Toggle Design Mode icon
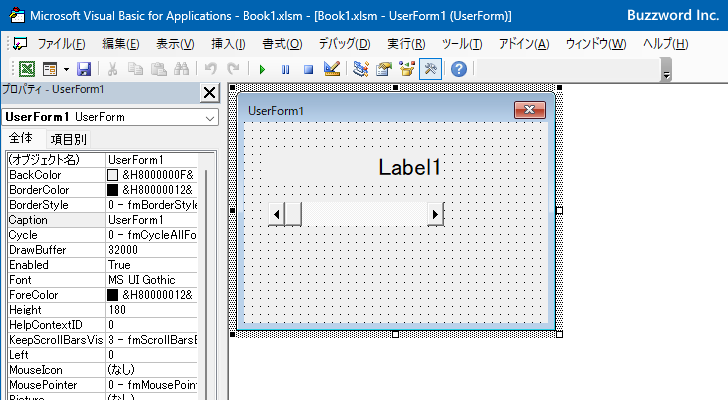728x400 pixels. pyautogui.click(x=332, y=69)
